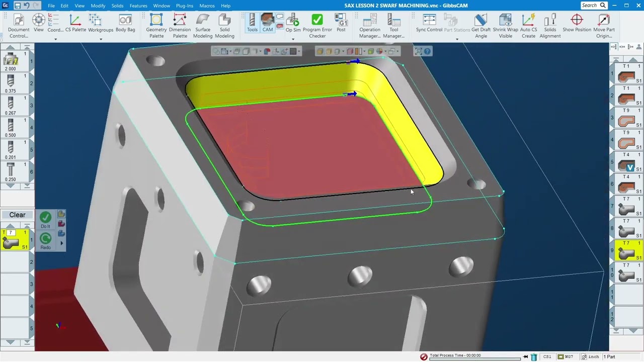Open the Features menu

[138, 6]
